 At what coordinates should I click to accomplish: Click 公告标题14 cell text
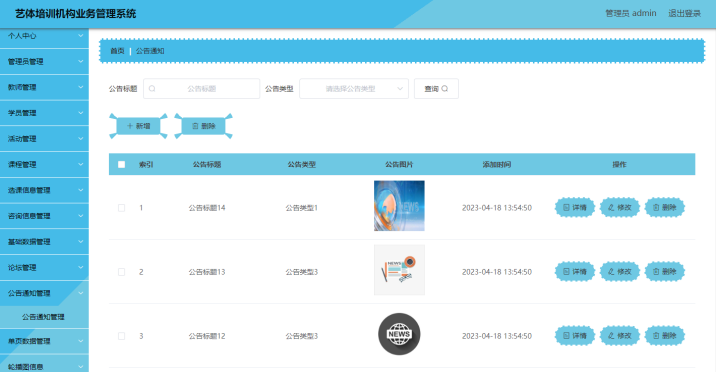click(207, 208)
